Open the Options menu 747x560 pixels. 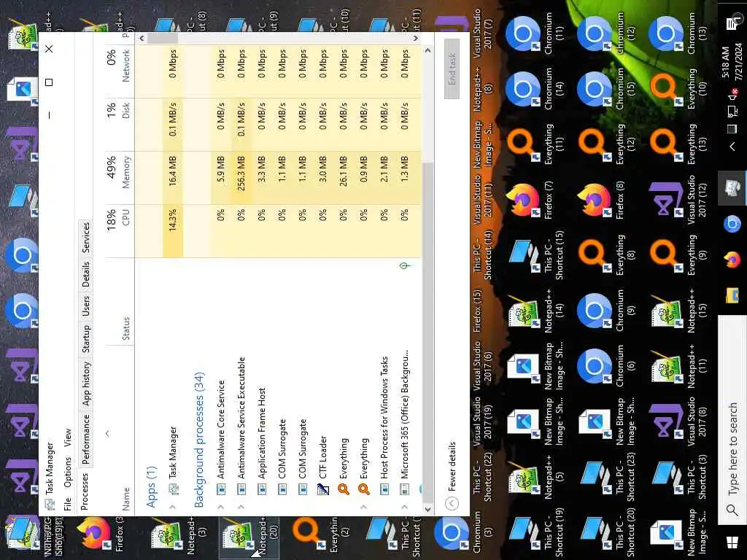tap(68, 472)
